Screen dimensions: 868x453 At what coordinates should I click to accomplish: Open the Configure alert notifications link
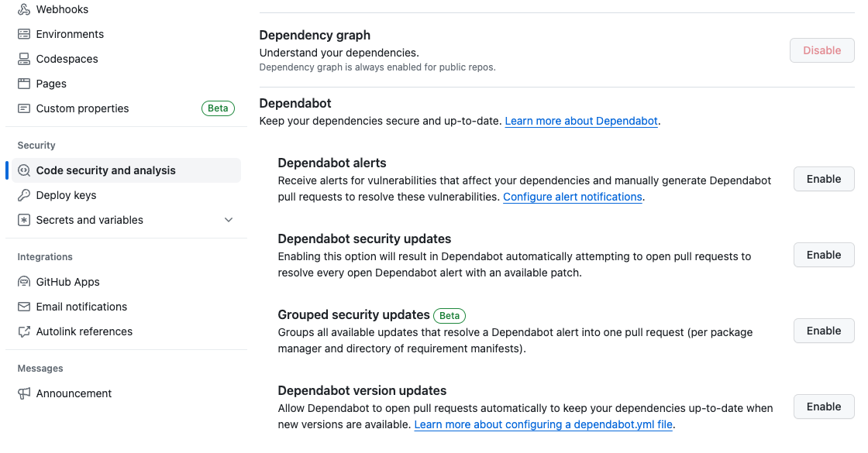click(x=572, y=197)
